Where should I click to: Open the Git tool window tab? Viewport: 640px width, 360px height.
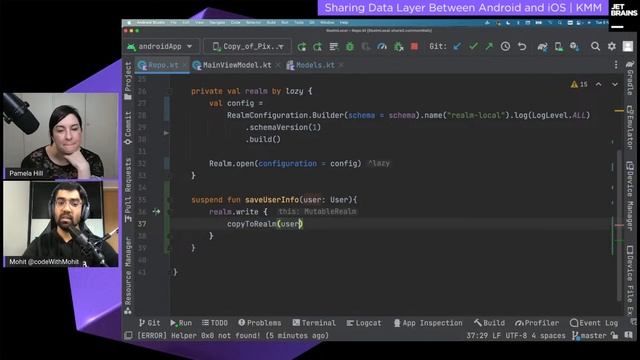(149, 323)
